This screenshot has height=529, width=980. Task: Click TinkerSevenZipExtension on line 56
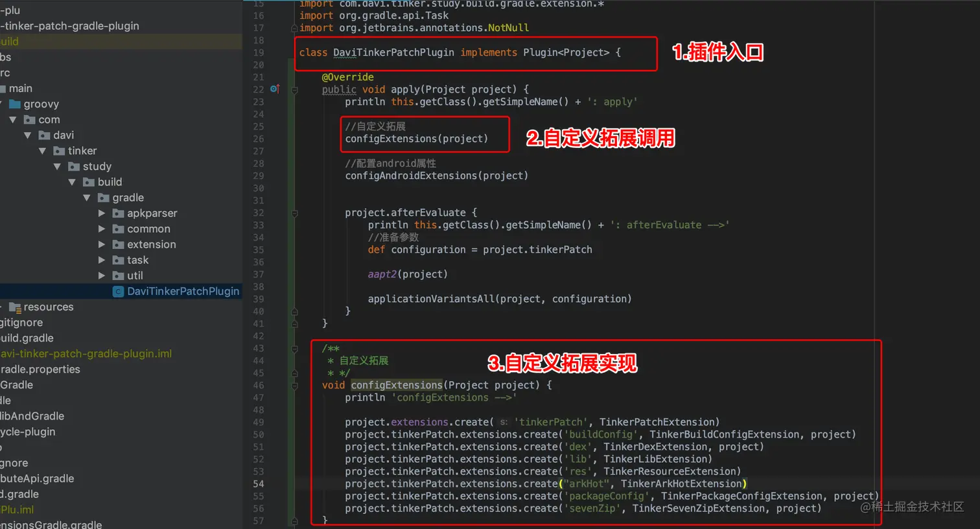699,508
